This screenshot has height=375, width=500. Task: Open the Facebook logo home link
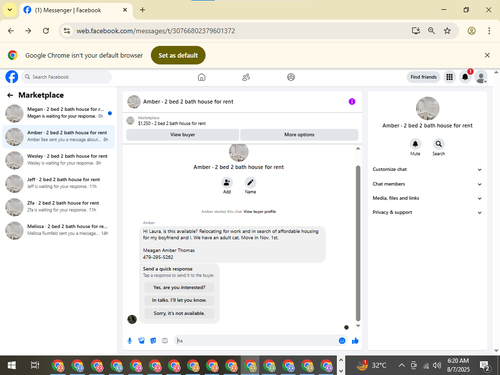pos(12,77)
